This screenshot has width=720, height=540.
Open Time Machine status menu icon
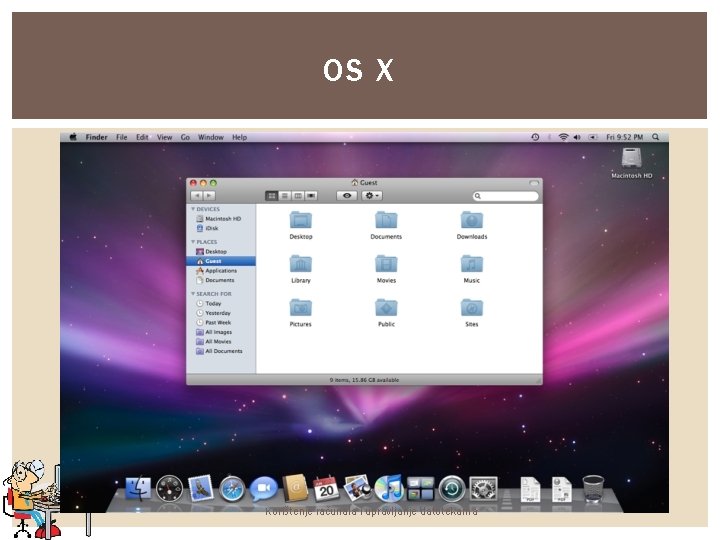pos(535,137)
